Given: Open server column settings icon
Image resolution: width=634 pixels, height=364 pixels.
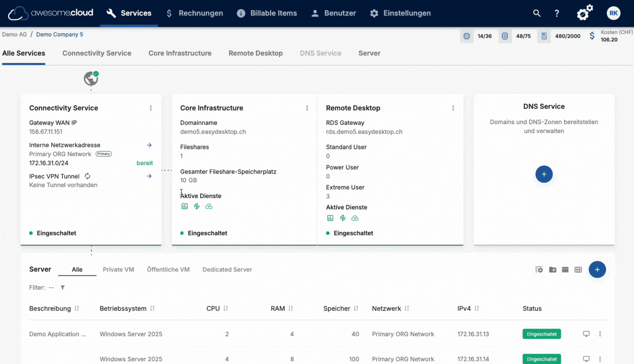Looking at the screenshot, I should tap(539, 270).
